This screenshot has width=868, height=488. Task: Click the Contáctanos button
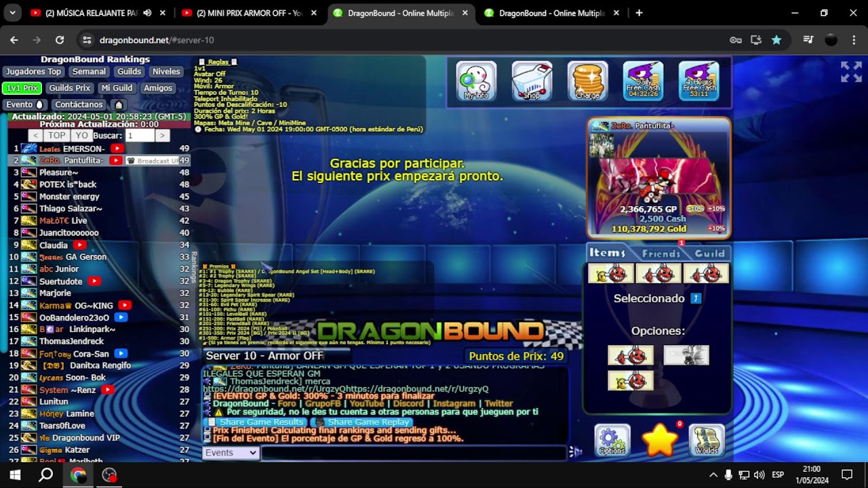click(x=79, y=105)
